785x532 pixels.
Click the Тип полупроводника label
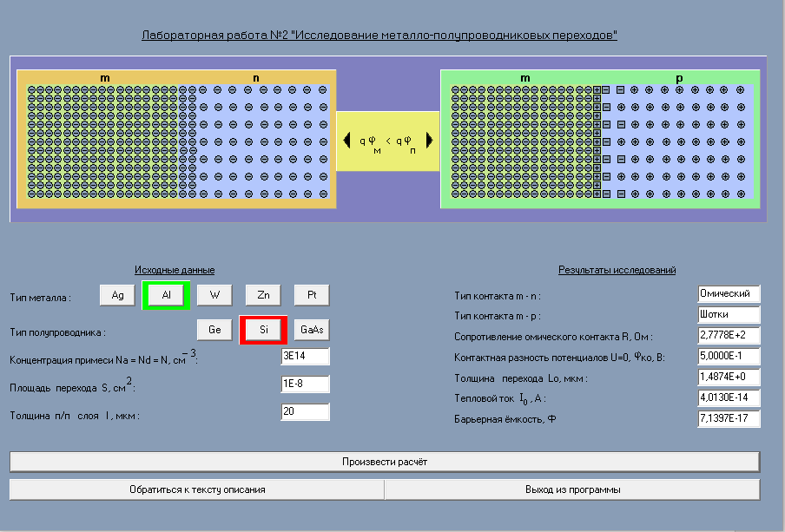tap(57, 332)
